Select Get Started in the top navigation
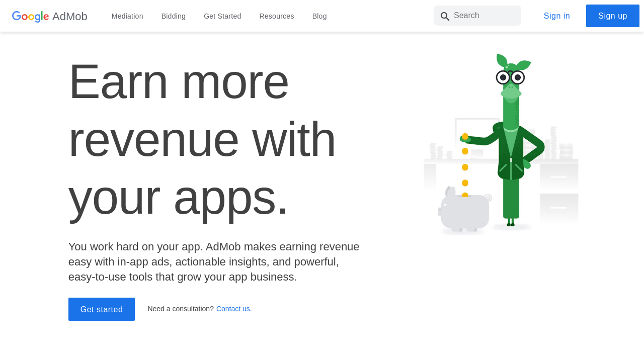This screenshot has width=644, height=362. (x=222, y=16)
